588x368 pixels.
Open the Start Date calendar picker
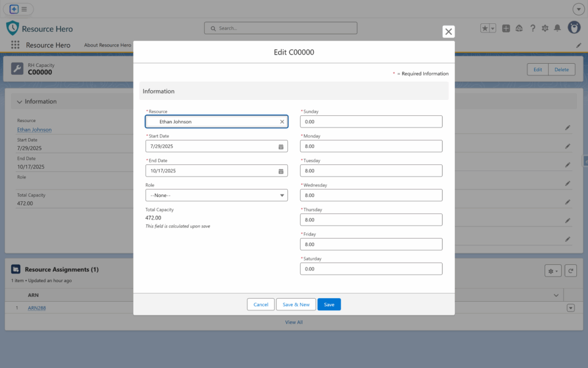point(281,147)
